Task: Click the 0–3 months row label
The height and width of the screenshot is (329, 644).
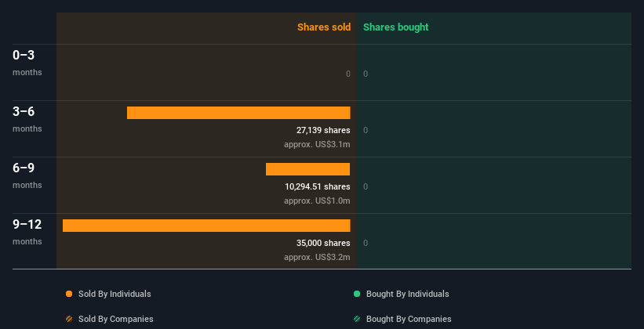Action: 27,63
